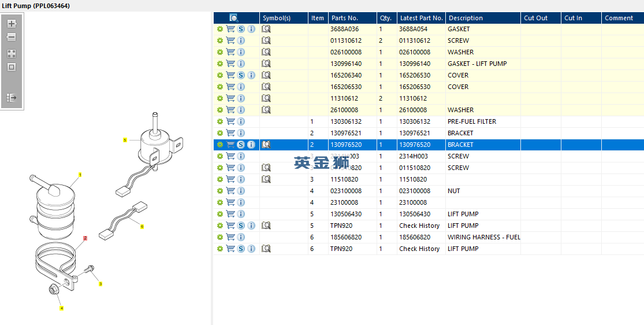
Task: Select callout 6 by the wiring harness
Action: (x=142, y=226)
